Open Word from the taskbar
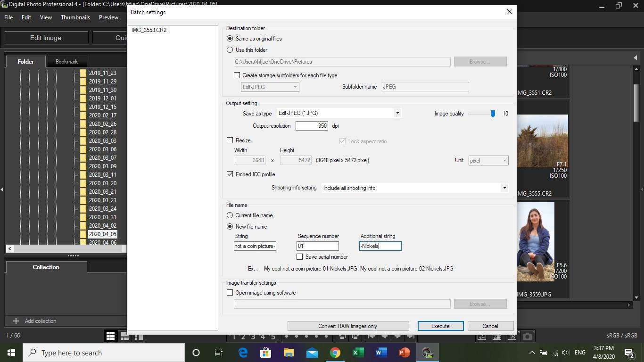The height and width of the screenshot is (362, 644). [x=381, y=353]
